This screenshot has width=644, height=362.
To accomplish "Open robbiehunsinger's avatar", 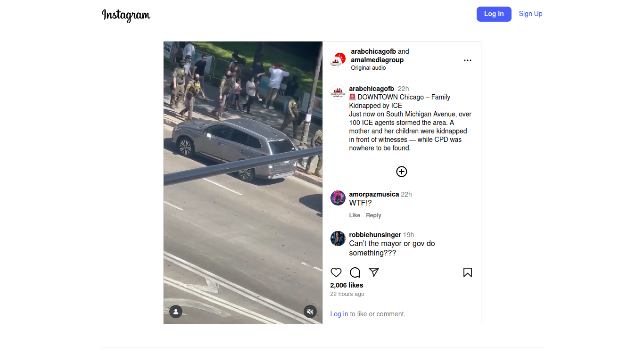I will coord(338,239).
